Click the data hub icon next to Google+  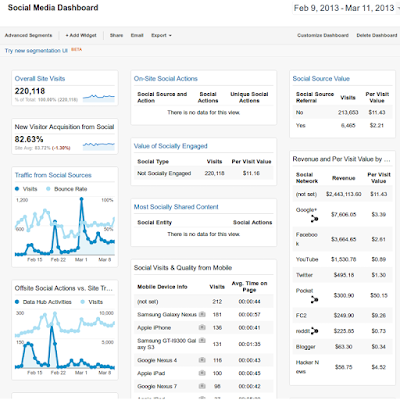tap(314, 219)
